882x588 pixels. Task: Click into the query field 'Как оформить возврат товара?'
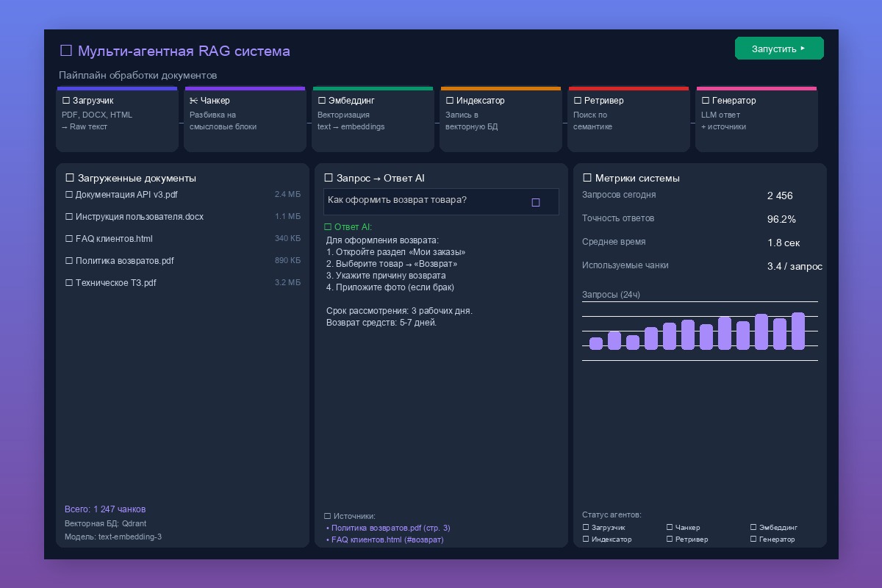(441, 201)
